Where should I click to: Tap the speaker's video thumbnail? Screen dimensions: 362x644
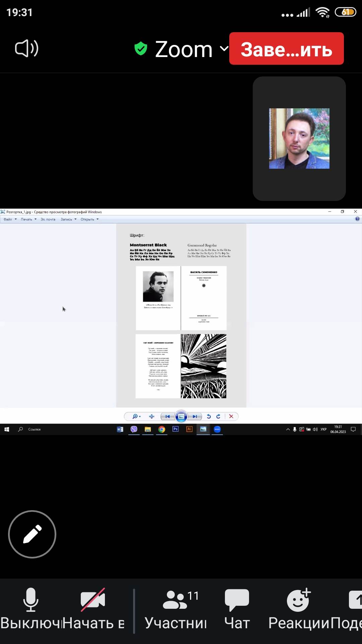(x=299, y=139)
